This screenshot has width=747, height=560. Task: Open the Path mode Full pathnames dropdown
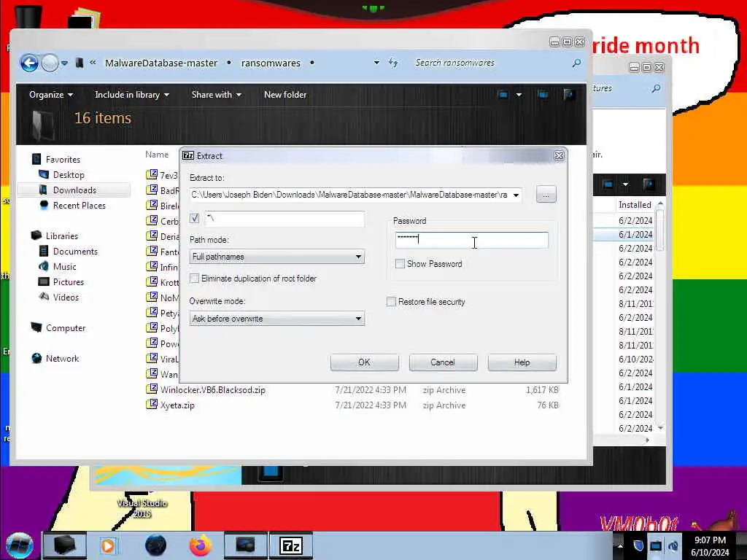276,257
